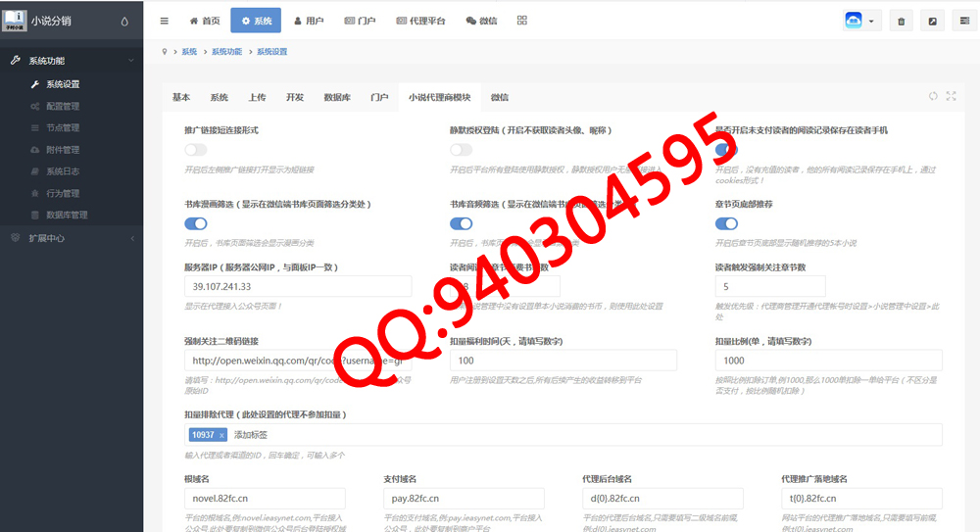Click the grid apps icon after 微信
This screenshot has height=532, width=980.
click(x=521, y=21)
